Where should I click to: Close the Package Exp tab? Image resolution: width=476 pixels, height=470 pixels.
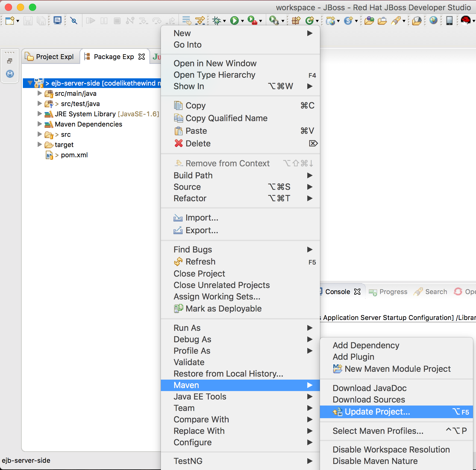click(142, 57)
